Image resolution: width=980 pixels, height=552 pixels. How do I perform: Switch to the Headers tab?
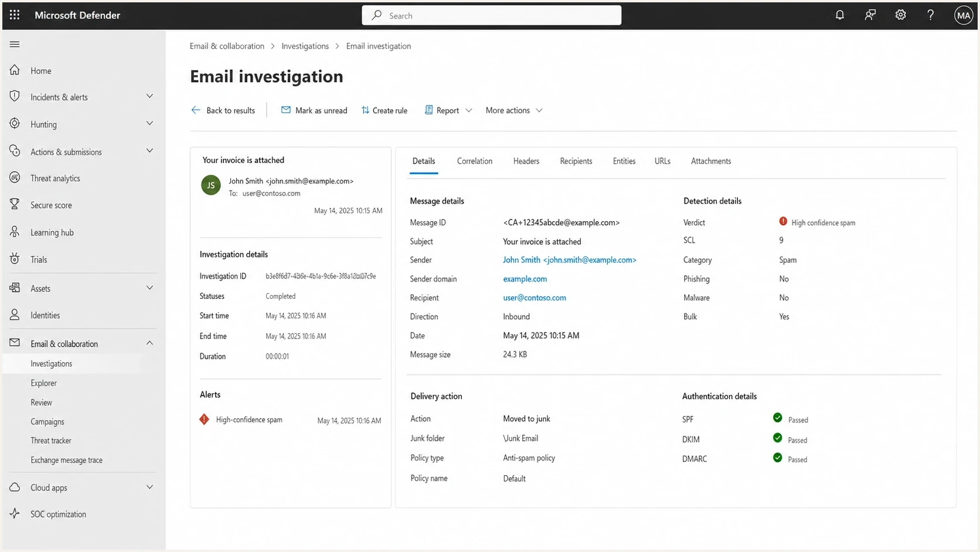pyautogui.click(x=526, y=161)
